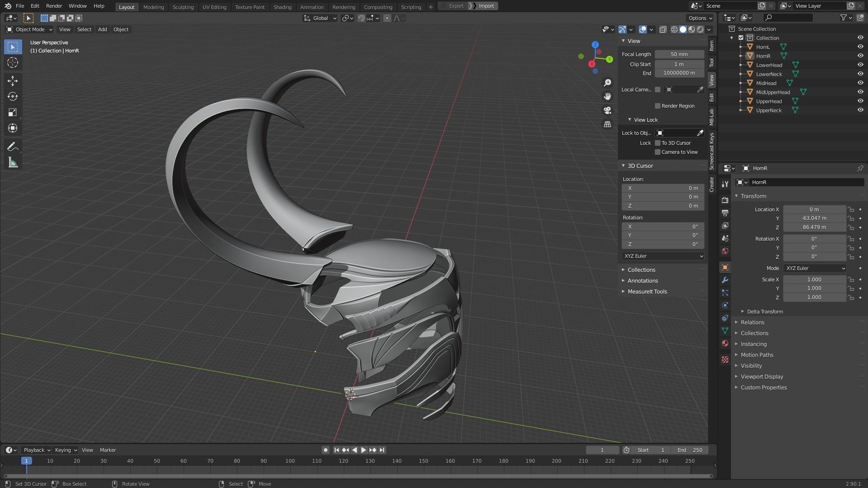Toggle X-ray display icon
This screenshot has width=868, height=488.
pos(663,29)
